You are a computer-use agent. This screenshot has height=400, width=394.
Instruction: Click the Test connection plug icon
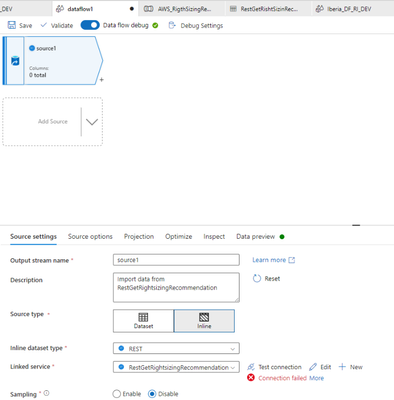pyautogui.click(x=251, y=367)
